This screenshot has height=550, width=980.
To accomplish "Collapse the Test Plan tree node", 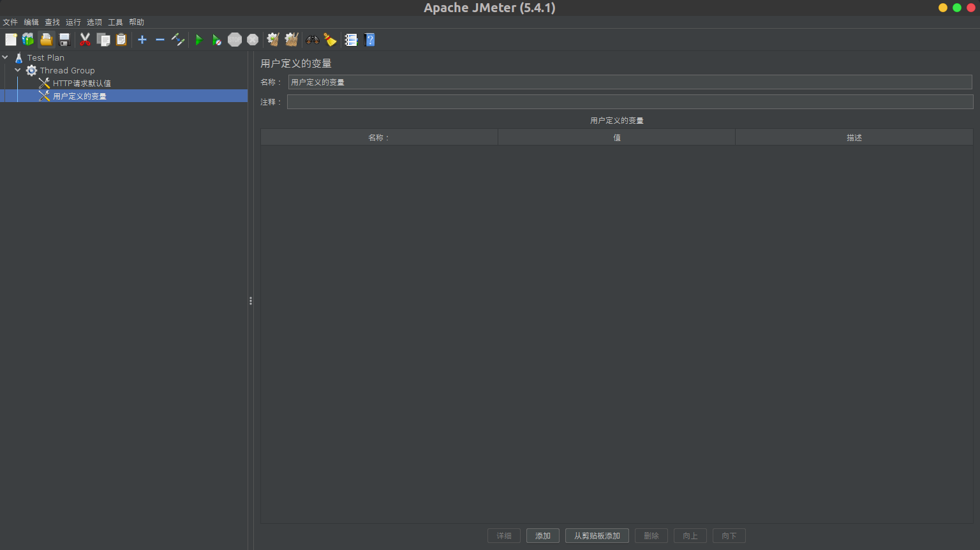I will [5, 57].
